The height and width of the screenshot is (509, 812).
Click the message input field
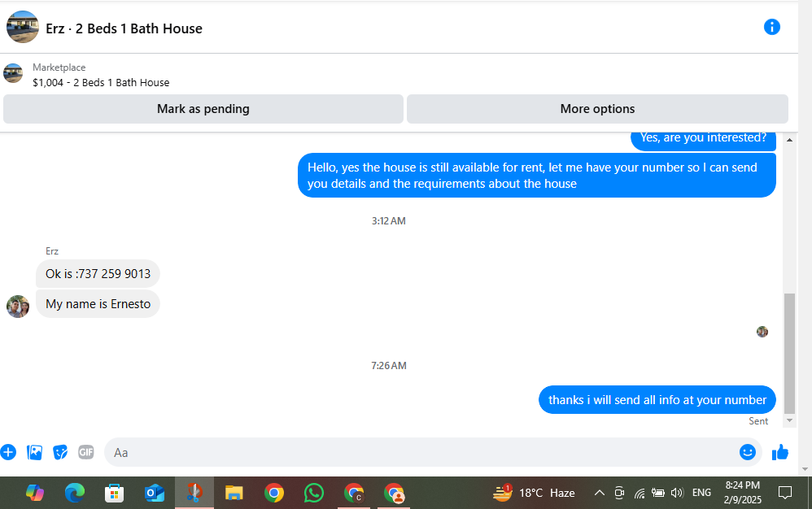point(422,453)
